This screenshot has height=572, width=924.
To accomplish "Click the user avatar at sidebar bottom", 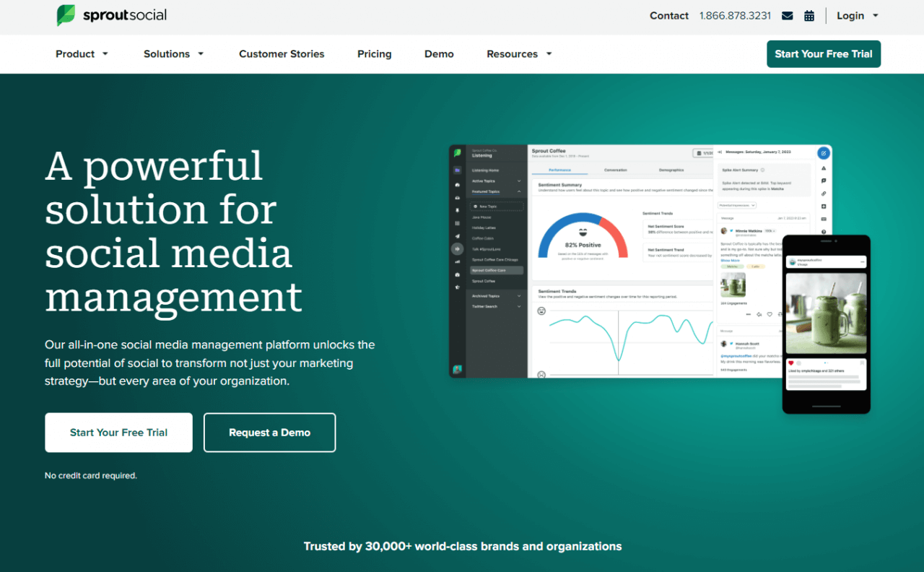I will 458,368.
